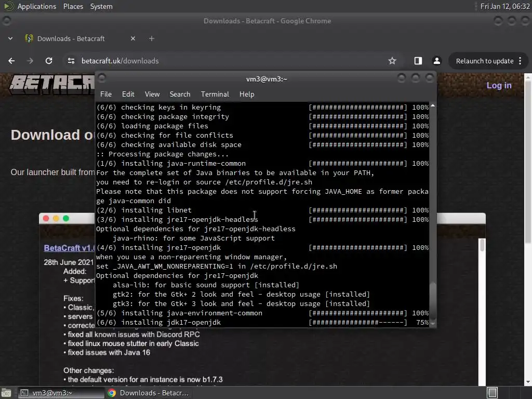
Task: Click the yellow dot in changelog screenshot
Action: coord(56,219)
